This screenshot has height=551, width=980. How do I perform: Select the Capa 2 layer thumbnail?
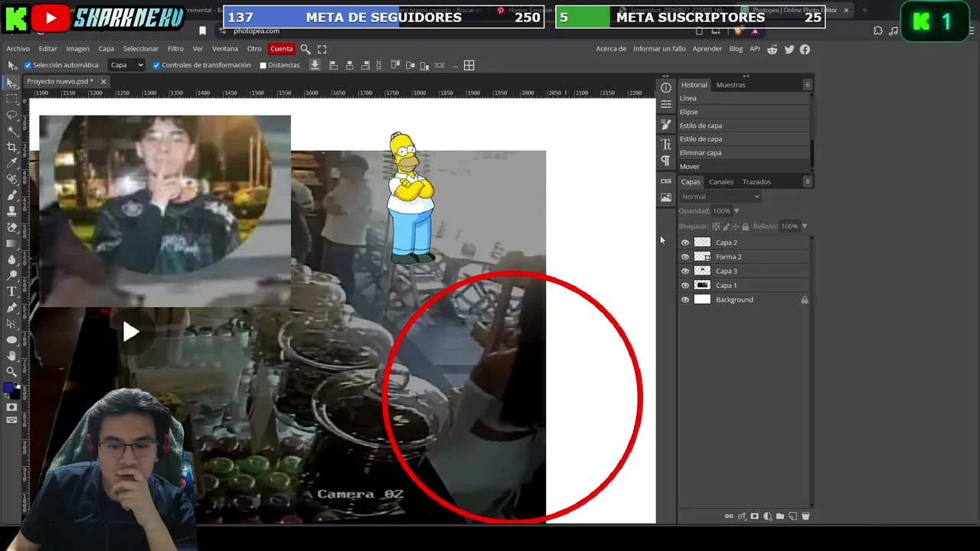[702, 243]
